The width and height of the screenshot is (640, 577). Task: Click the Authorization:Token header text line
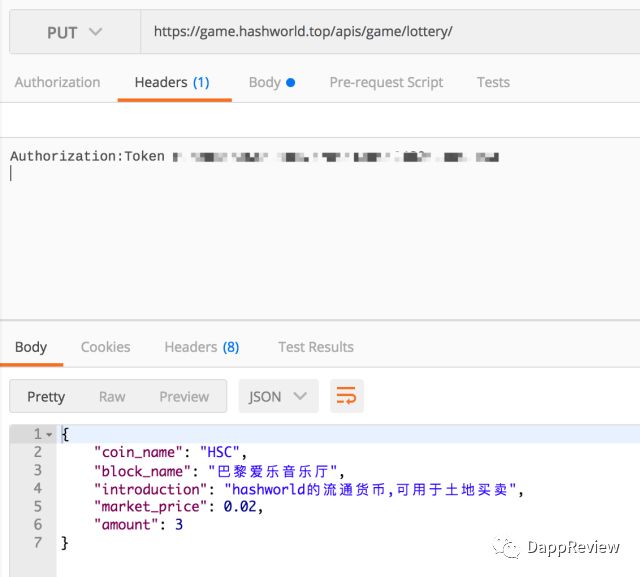[x=254, y=156]
